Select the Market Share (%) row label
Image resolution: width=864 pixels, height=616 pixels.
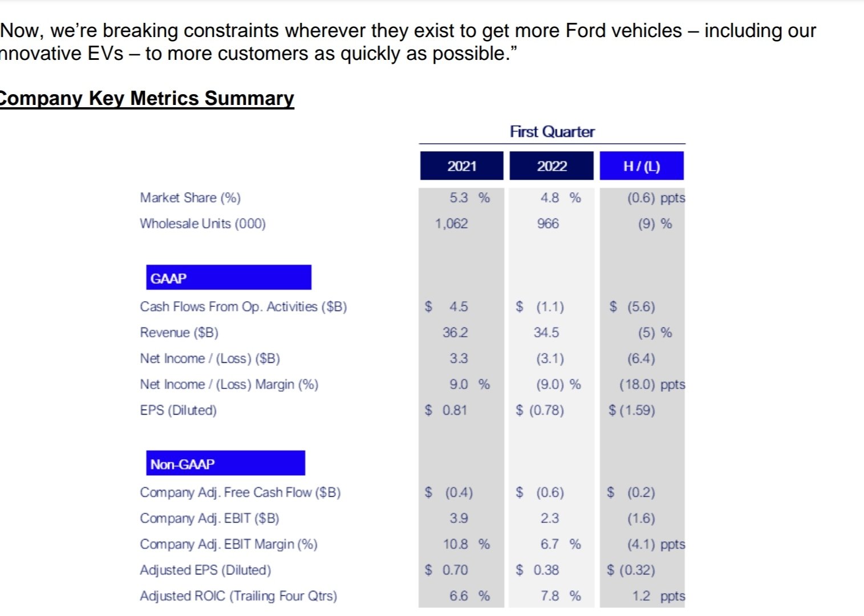tap(190, 198)
